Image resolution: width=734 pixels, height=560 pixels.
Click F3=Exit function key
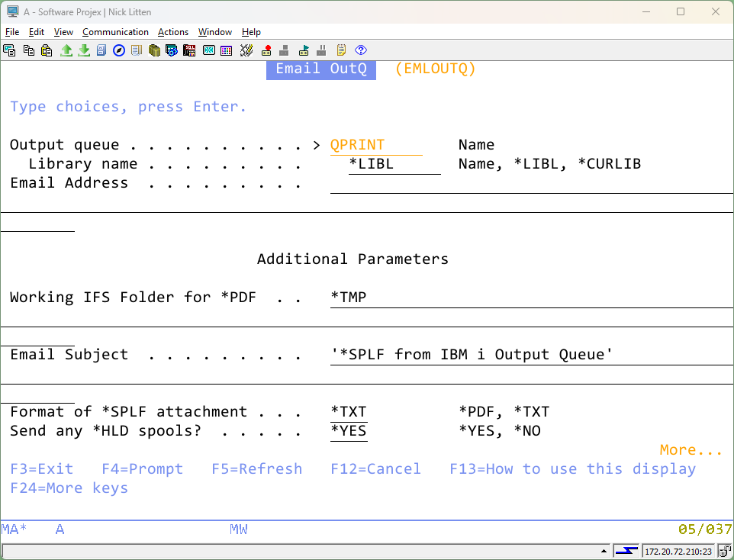(42, 468)
